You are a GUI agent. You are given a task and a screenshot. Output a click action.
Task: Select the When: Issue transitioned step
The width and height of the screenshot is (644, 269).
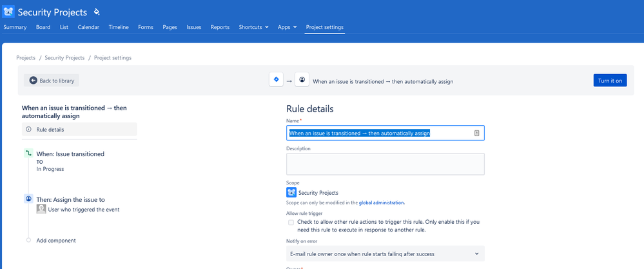pyautogui.click(x=70, y=154)
